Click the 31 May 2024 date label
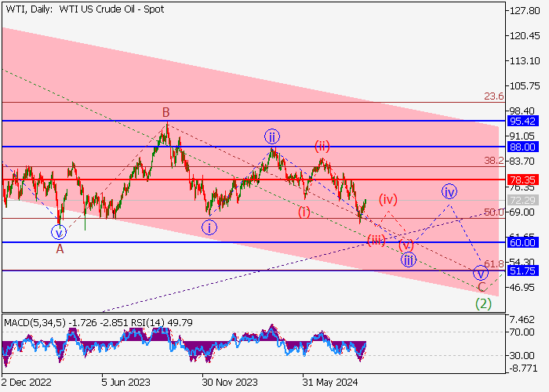The height and width of the screenshot is (392, 549). (330, 383)
